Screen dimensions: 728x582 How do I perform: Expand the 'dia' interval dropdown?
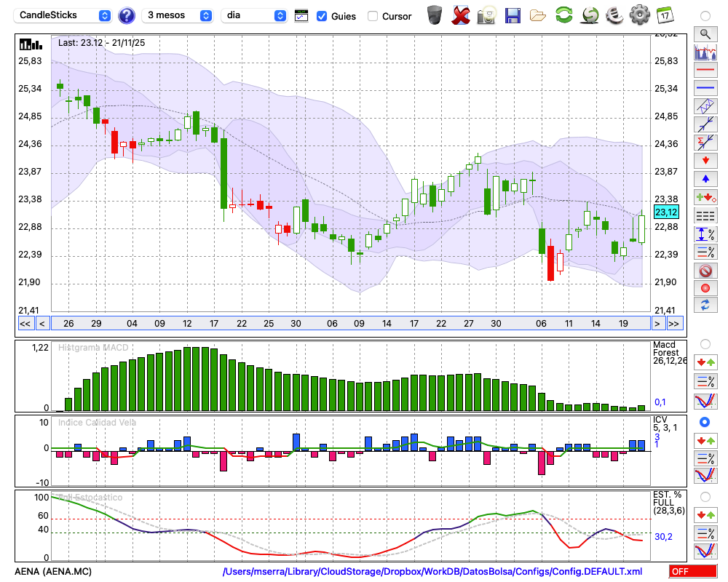[255, 15]
